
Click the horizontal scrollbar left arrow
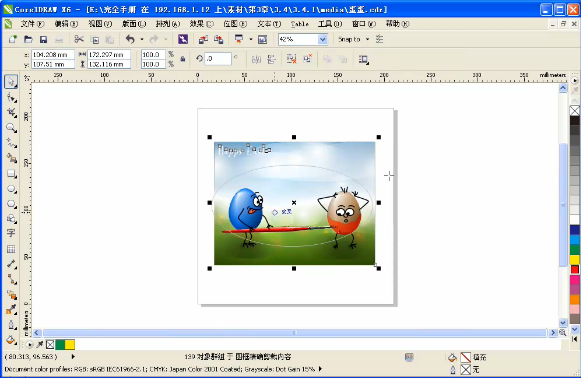coord(37,333)
